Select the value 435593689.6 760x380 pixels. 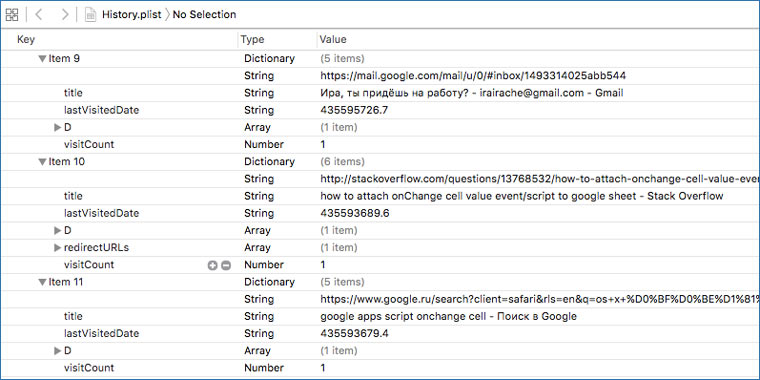tap(355, 213)
